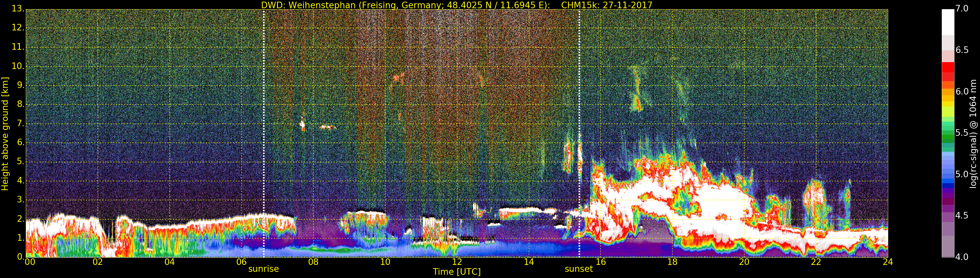Click the height axis tick "9."
This screenshot has height=278, width=980.
21,85
